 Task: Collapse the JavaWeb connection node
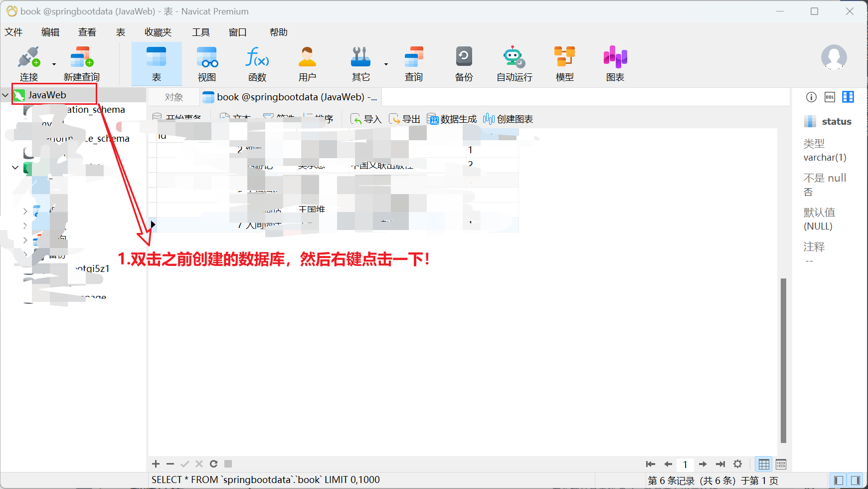[x=5, y=95]
